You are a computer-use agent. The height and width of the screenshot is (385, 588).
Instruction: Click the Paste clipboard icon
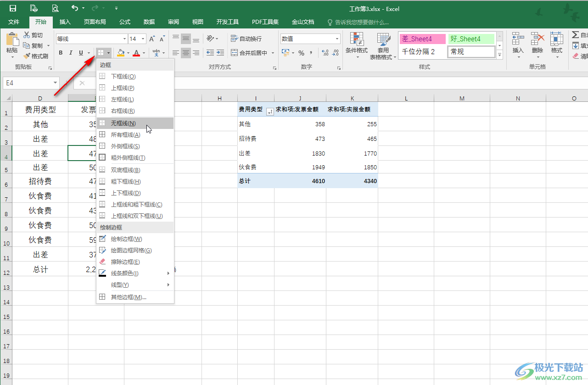click(12, 39)
